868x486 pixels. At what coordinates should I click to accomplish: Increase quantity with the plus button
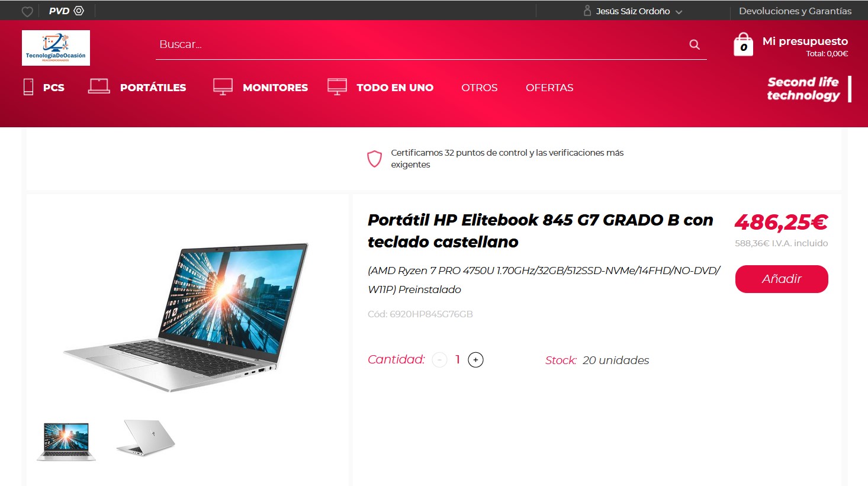click(475, 360)
